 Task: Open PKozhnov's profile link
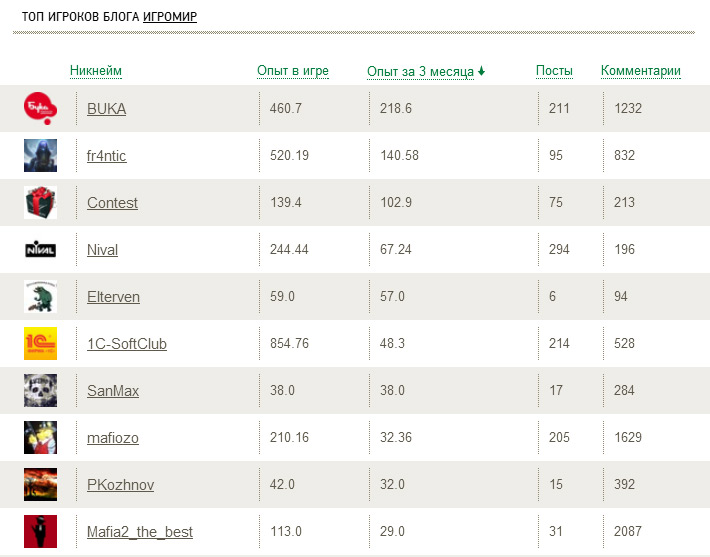(x=120, y=485)
